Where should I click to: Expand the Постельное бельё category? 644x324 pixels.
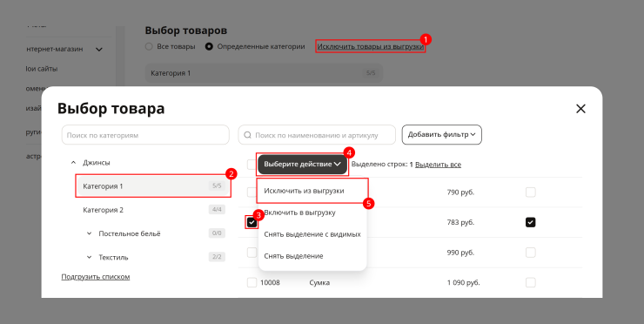pyautogui.click(x=89, y=233)
